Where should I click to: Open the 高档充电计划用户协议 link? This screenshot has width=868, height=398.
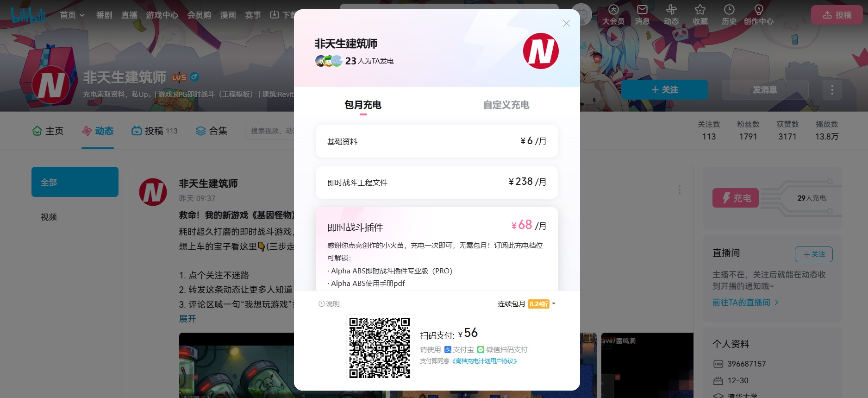[484, 361]
